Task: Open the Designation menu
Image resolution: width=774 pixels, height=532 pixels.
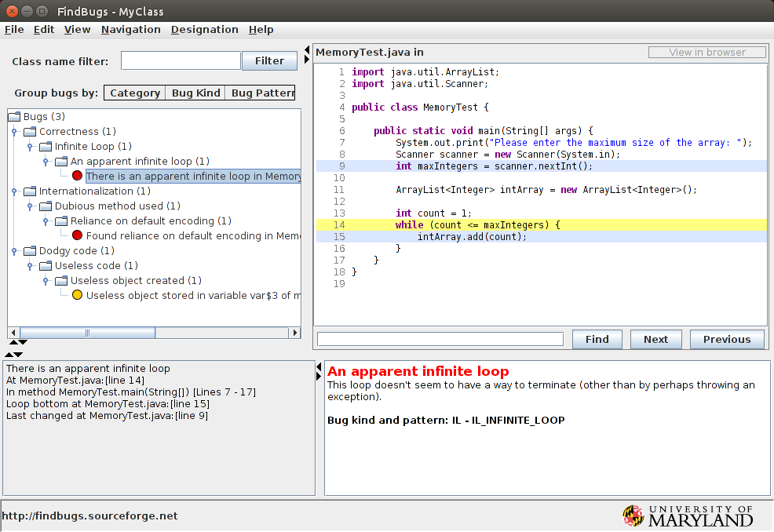Action: (x=204, y=30)
